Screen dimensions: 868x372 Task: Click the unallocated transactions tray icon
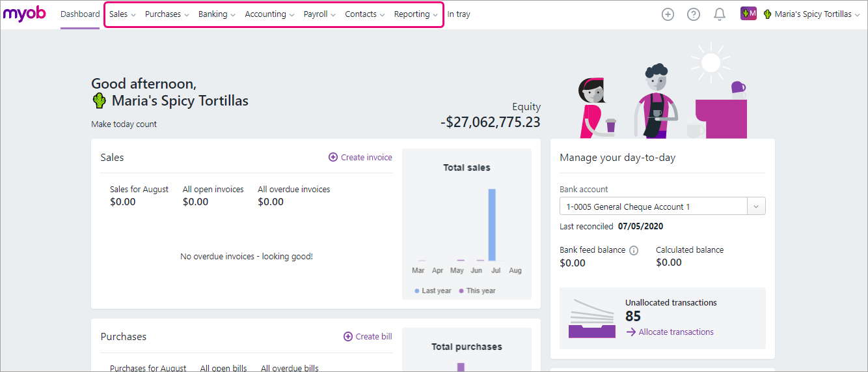pyautogui.click(x=591, y=319)
